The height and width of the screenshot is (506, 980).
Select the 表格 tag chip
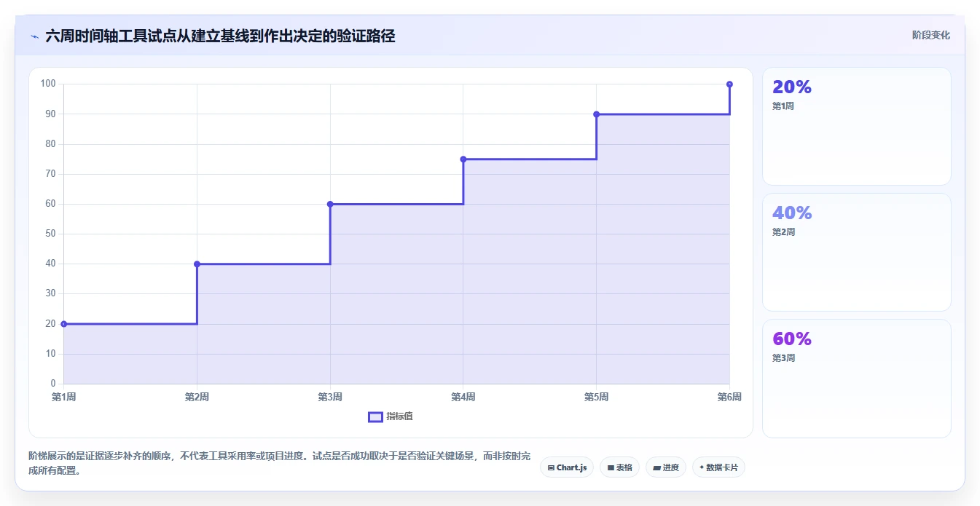click(x=620, y=467)
